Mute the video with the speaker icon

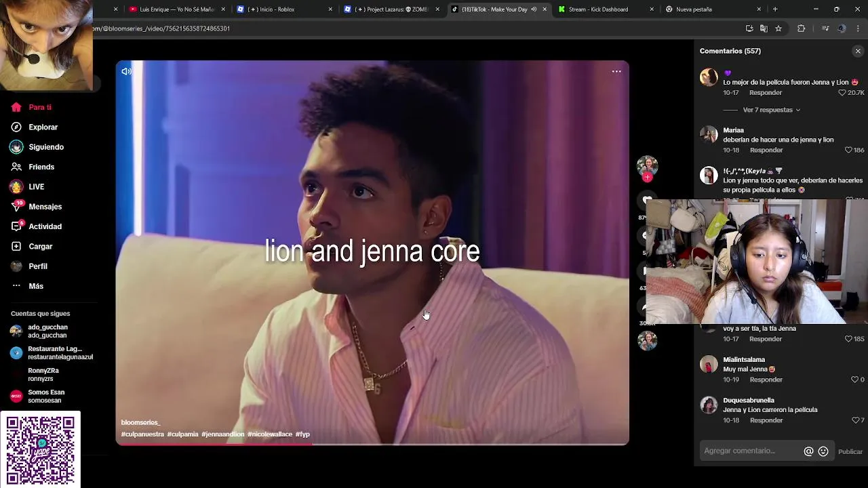point(127,72)
